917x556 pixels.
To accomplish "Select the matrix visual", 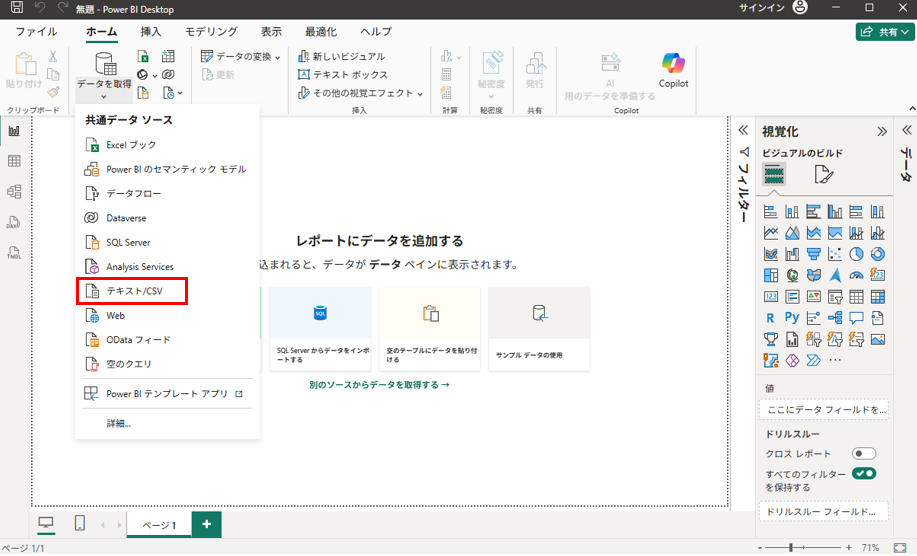I will (x=878, y=296).
